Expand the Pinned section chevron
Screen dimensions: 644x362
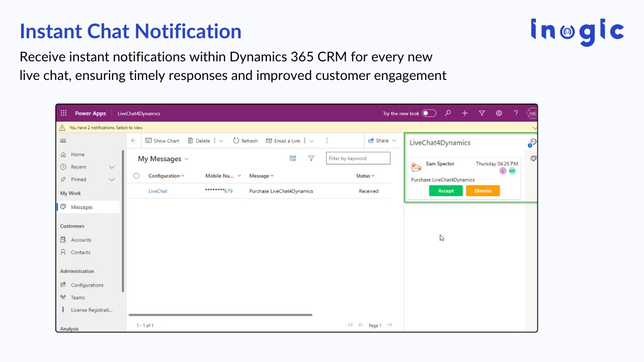point(112,179)
